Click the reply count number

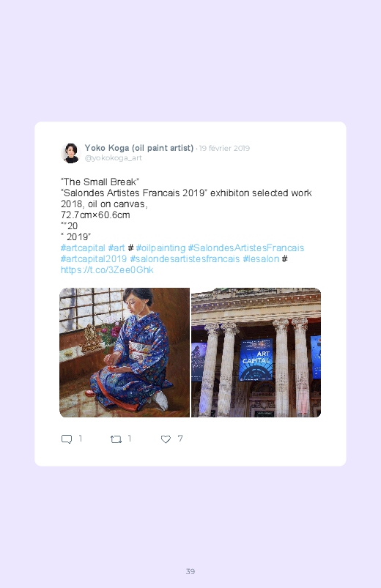(x=81, y=439)
